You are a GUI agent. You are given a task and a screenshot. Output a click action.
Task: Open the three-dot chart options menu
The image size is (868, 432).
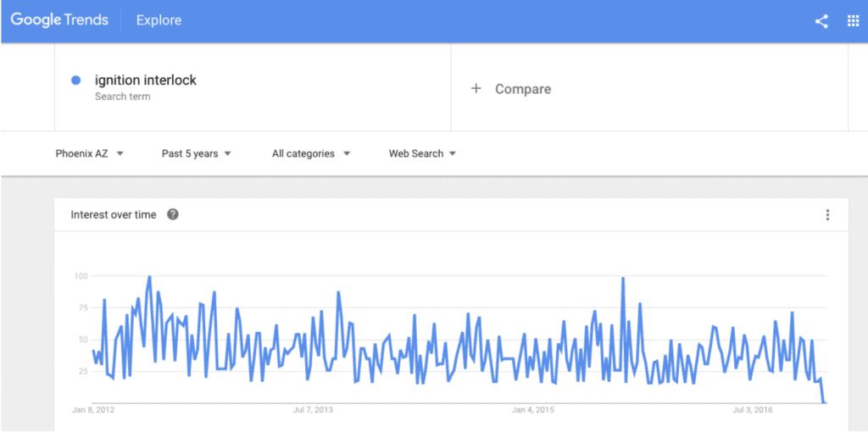827,214
